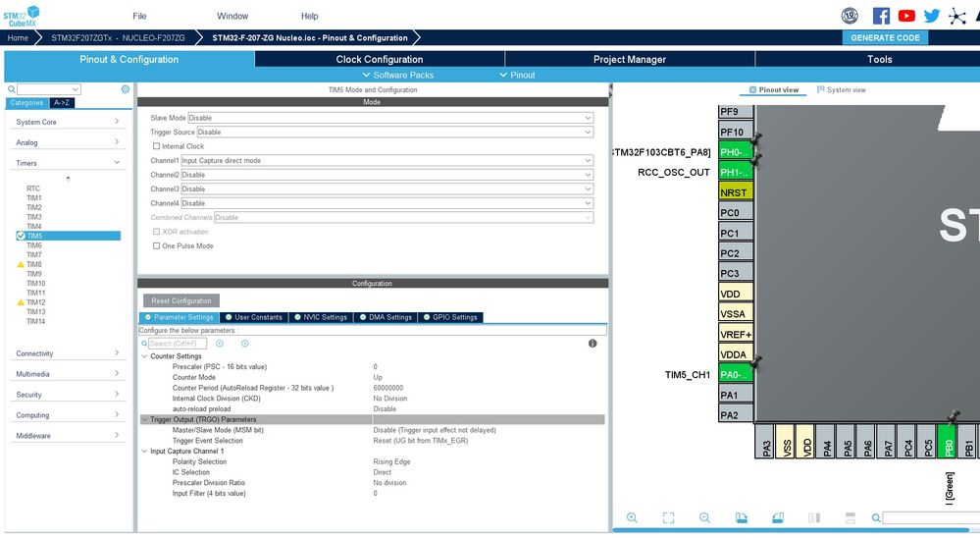Switch to the A->Z sorting tab
The image size is (980, 538).
[61, 103]
